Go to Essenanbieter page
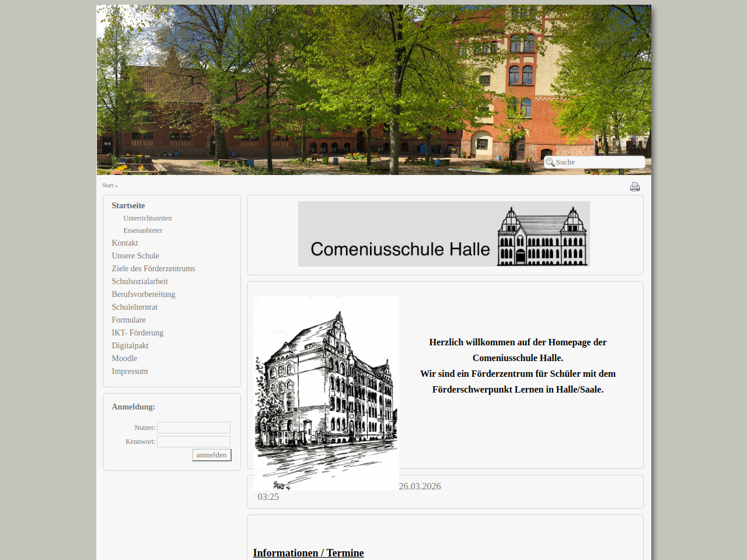747x560 pixels. [x=143, y=230]
